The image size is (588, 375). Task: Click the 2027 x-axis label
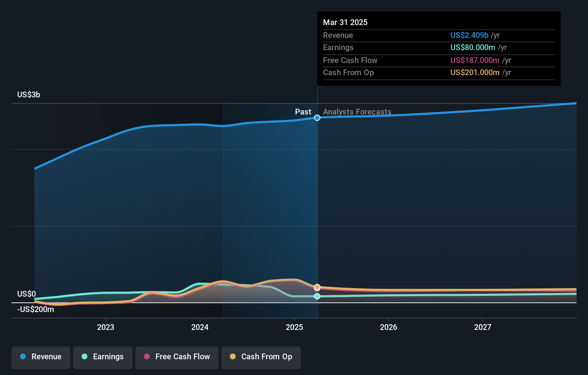point(483,327)
